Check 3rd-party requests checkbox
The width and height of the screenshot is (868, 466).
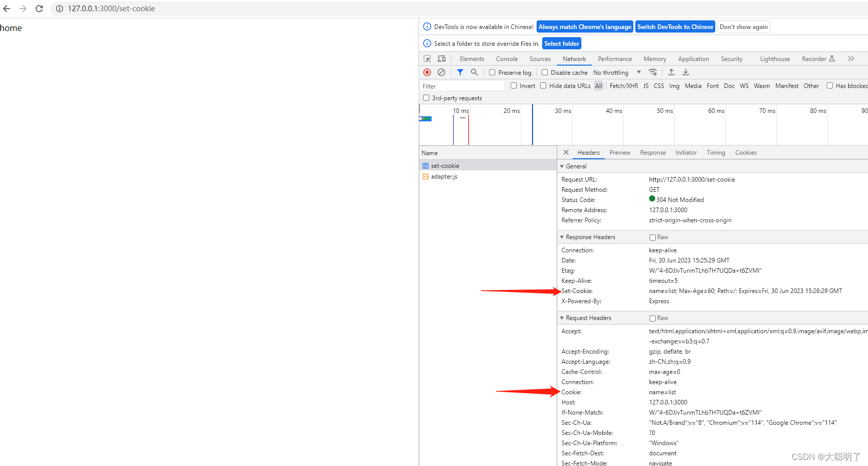[426, 98]
